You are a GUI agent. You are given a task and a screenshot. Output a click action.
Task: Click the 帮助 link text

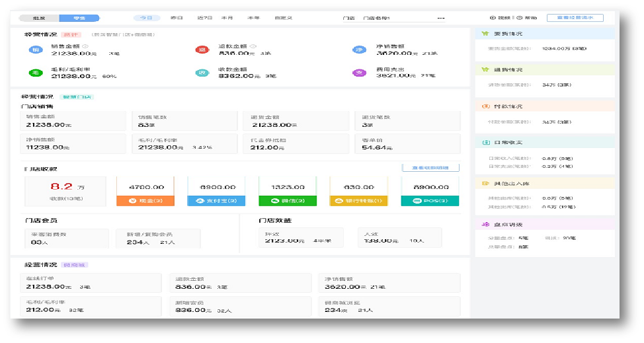click(531, 18)
